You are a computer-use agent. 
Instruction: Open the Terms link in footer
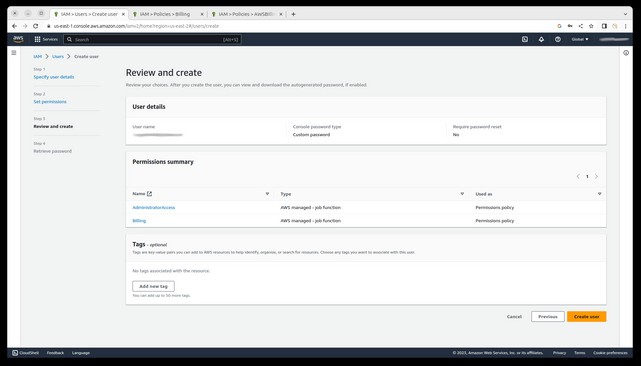[580, 353]
